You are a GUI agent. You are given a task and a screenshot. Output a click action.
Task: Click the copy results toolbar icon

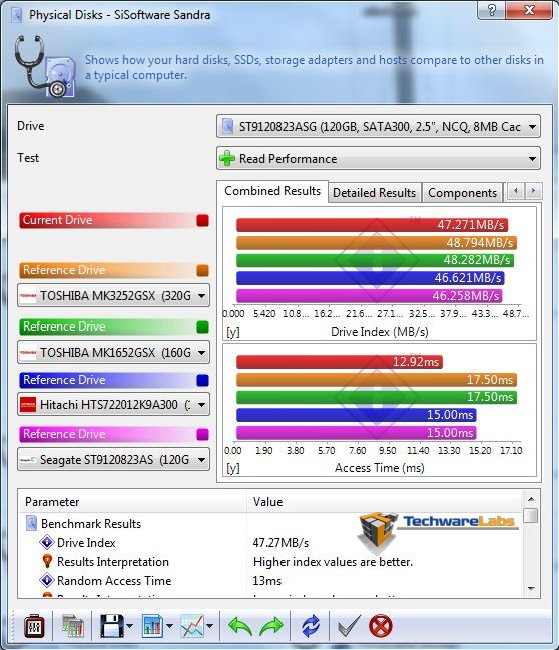[73, 626]
